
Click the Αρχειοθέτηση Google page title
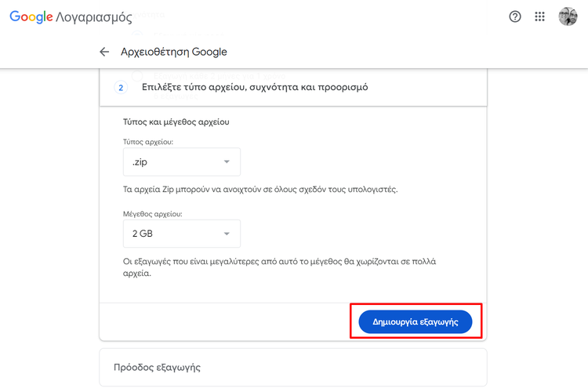pyautogui.click(x=173, y=52)
